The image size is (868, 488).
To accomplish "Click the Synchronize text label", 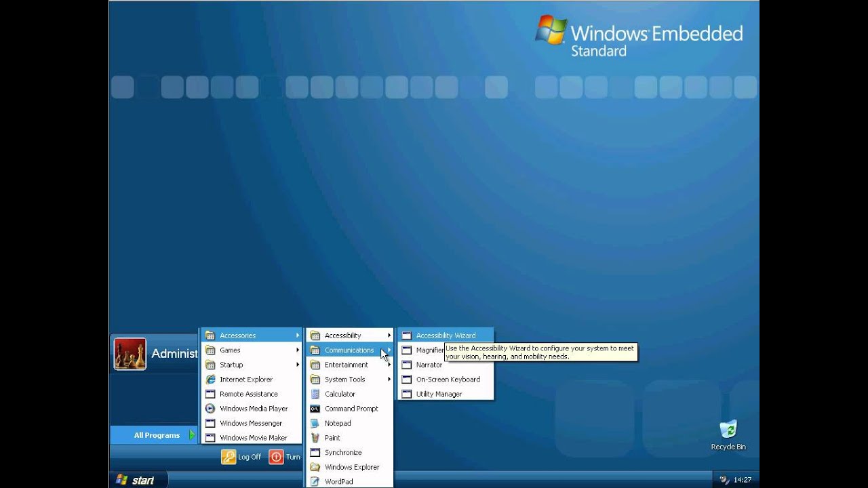I will (343, 452).
